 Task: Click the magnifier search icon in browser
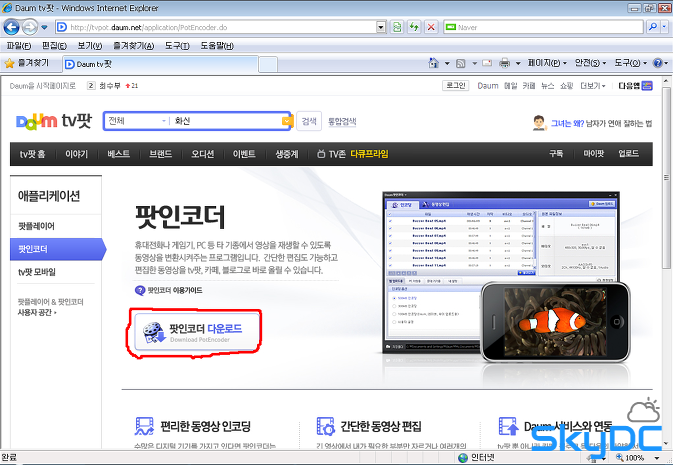(x=652, y=27)
